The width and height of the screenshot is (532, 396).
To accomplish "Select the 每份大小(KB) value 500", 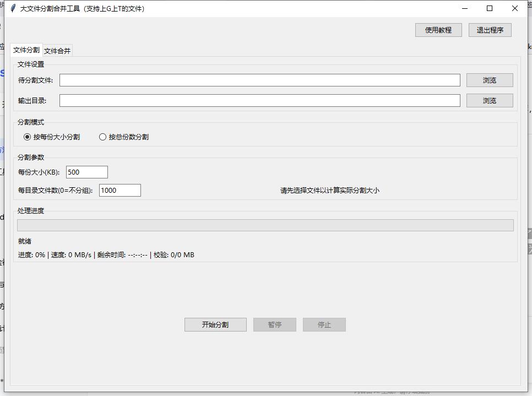I will (86, 172).
